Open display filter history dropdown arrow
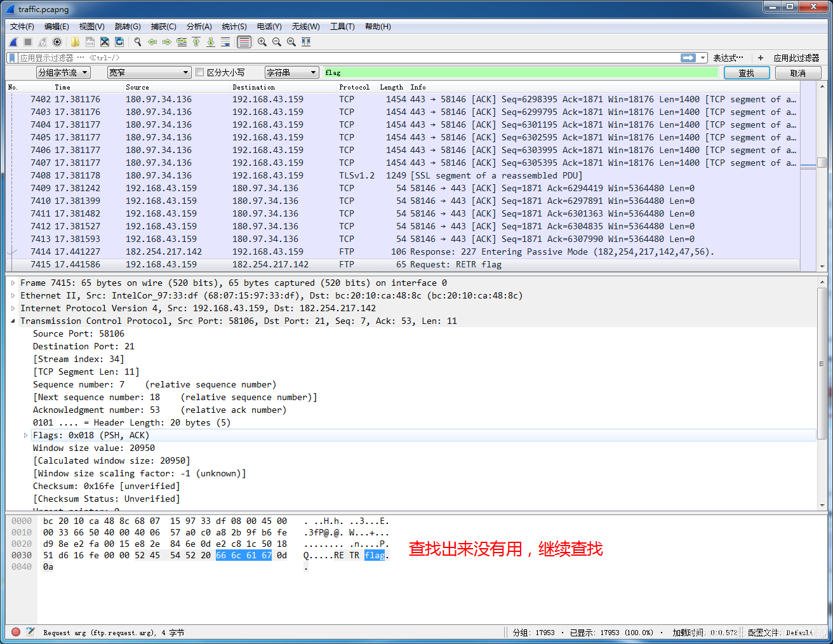Screen dimensions: 833x644 [703, 58]
